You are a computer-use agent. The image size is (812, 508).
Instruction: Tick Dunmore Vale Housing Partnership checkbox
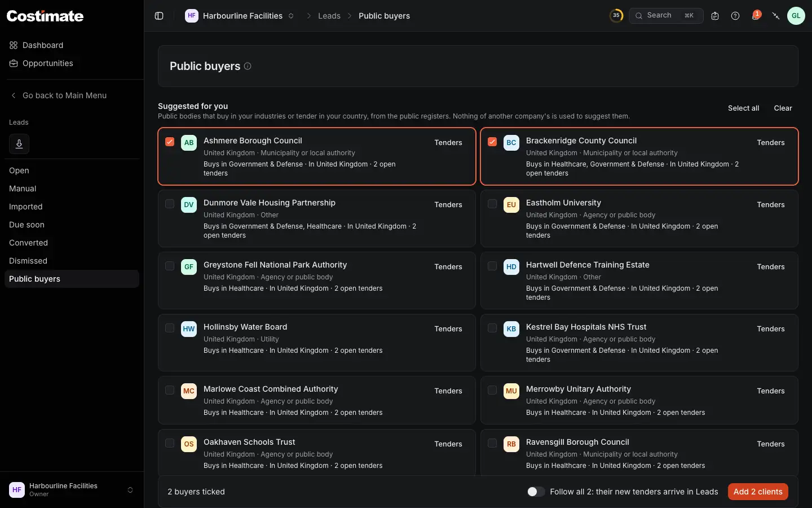click(170, 204)
